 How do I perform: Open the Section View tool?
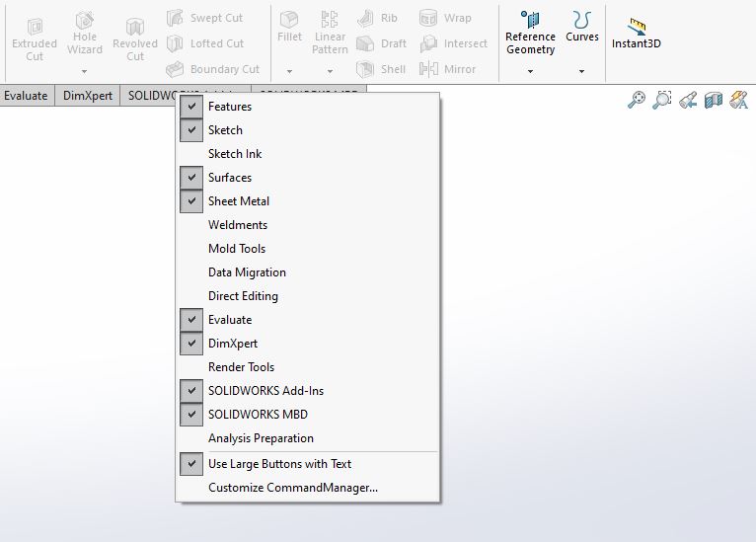coord(713,100)
